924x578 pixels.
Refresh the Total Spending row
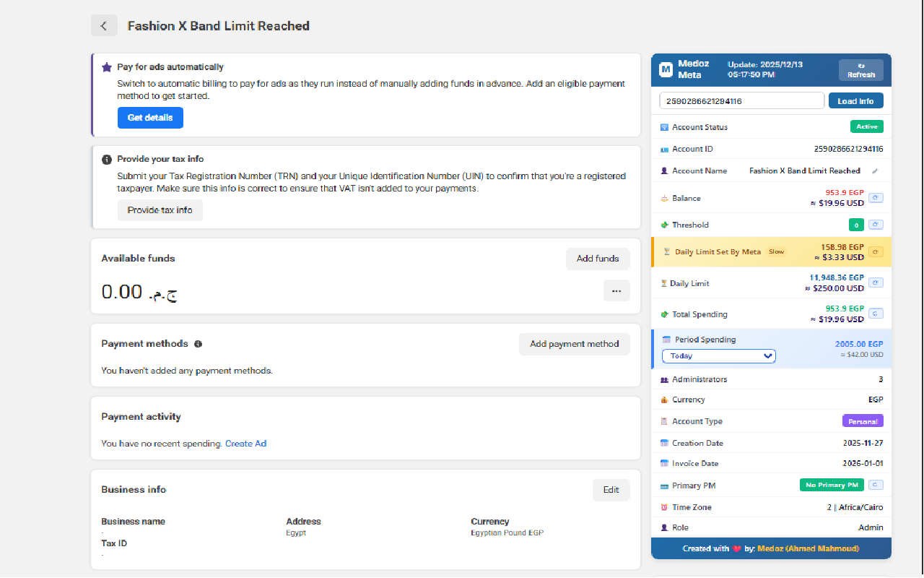[875, 314]
